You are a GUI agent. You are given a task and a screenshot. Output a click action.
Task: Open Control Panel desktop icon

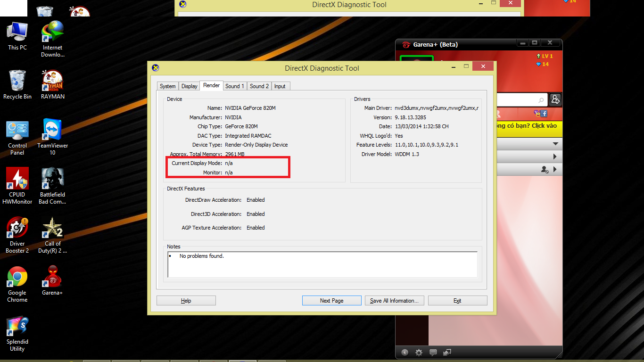click(17, 138)
